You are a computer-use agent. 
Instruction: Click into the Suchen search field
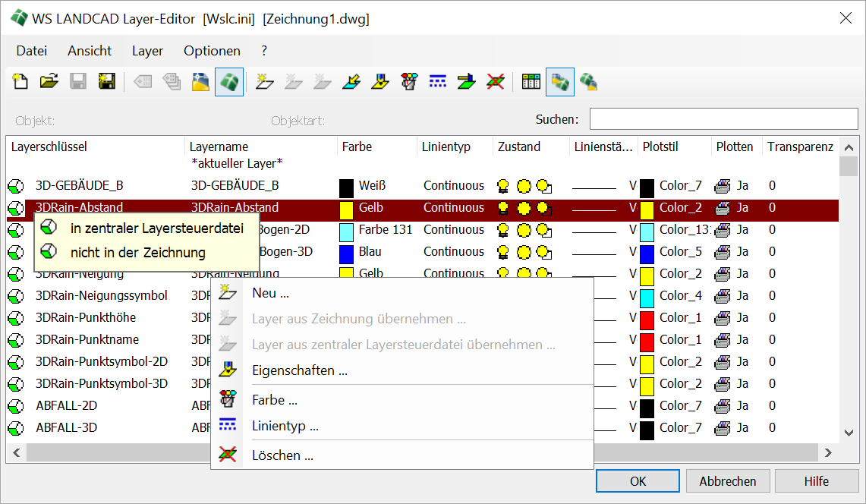coord(723,119)
